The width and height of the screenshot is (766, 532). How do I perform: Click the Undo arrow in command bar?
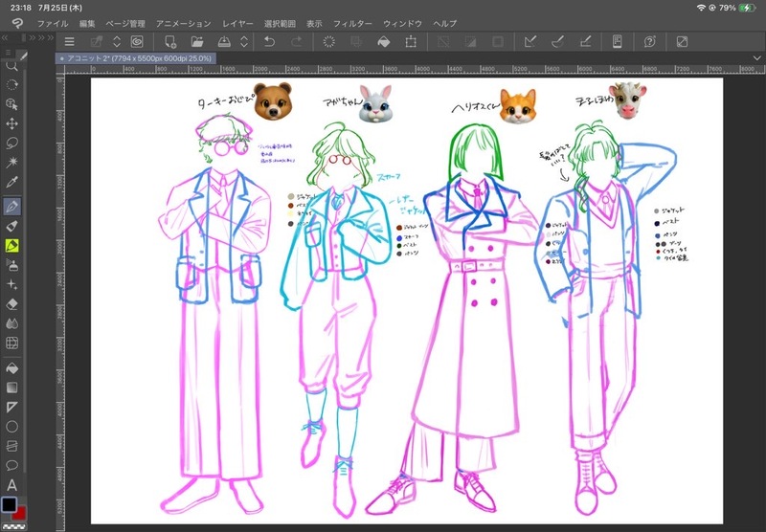[x=270, y=42]
